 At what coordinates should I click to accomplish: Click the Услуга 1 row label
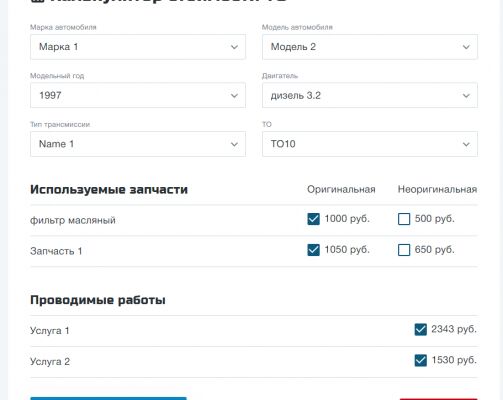coord(50,331)
